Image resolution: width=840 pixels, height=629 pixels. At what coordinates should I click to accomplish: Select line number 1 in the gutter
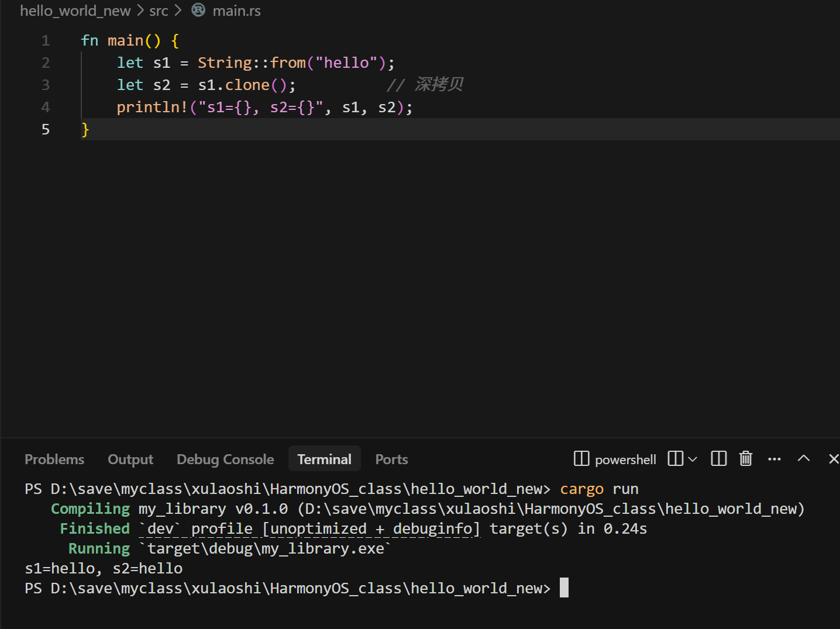tap(46, 40)
